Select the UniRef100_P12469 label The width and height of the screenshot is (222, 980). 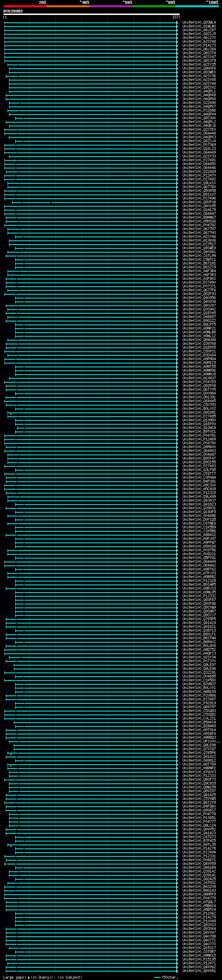click(x=199, y=439)
